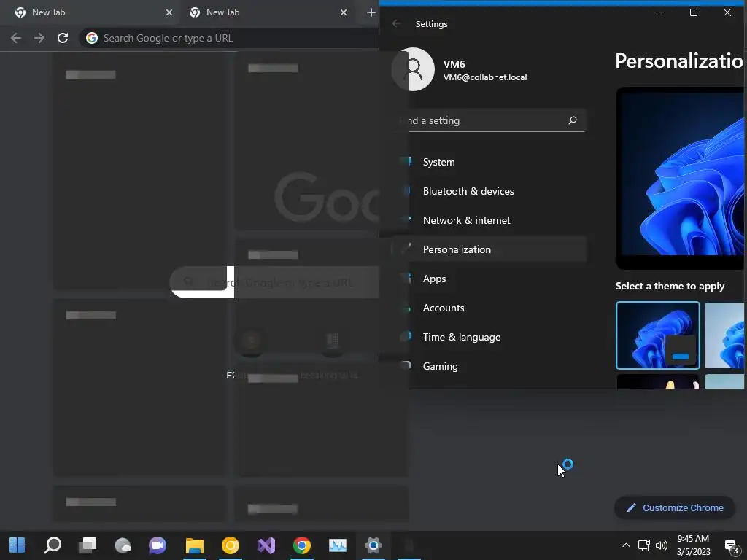747x560 pixels.
Task: Close the second New Tab
Action: pyautogui.click(x=343, y=12)
